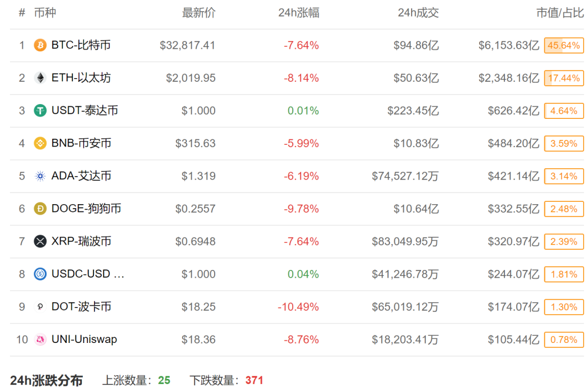Open the ETH-以太坊 coin page
The width and height of the screenshot is (588, 390).
(x=81, y=78)
